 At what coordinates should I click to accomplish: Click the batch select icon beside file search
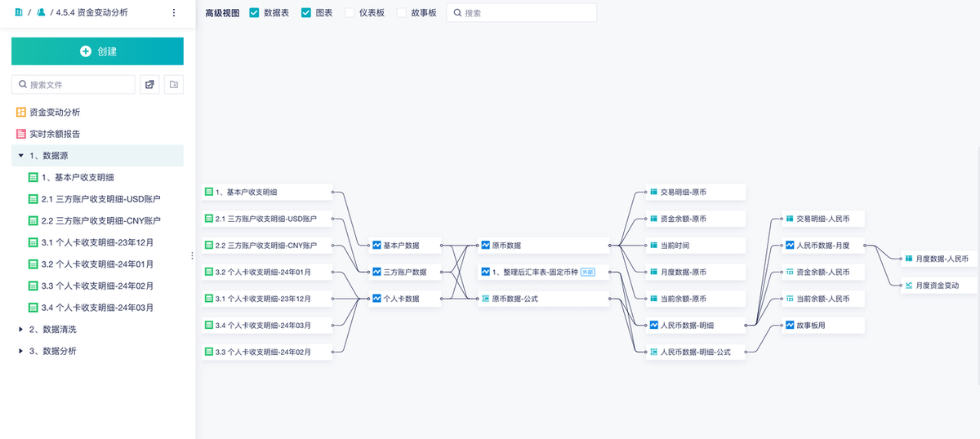[149, 84]
